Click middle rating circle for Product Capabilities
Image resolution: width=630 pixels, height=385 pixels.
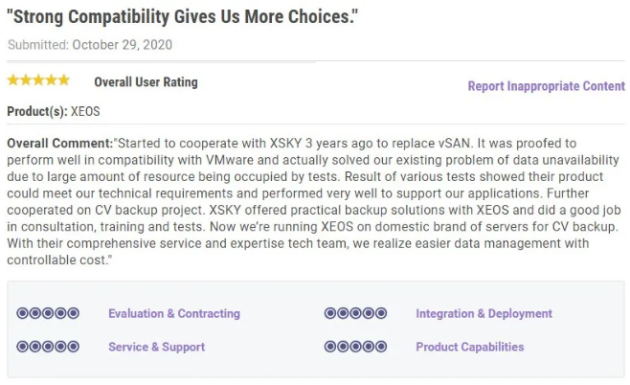pyautogui.click(x=356, y=346)
